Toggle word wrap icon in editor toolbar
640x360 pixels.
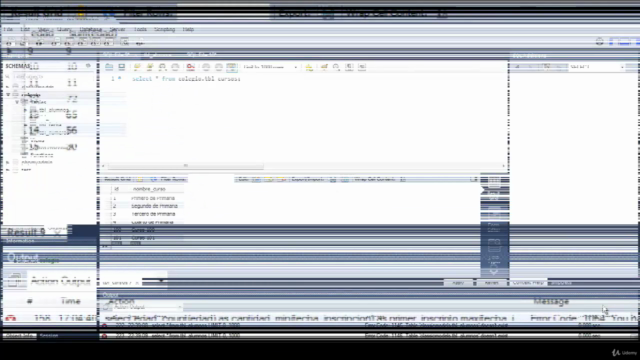pos(362,67)
